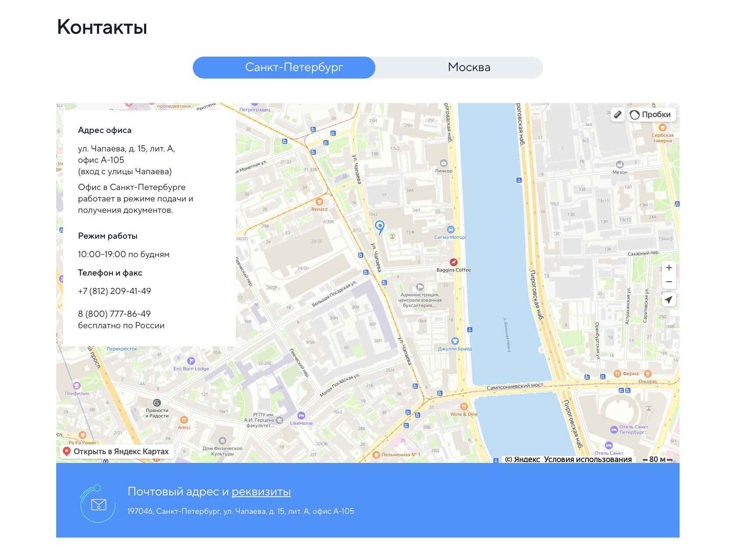Select the ruler measurement tool on the map
Screen dimensions: 756x545
(x=618, y=115)
